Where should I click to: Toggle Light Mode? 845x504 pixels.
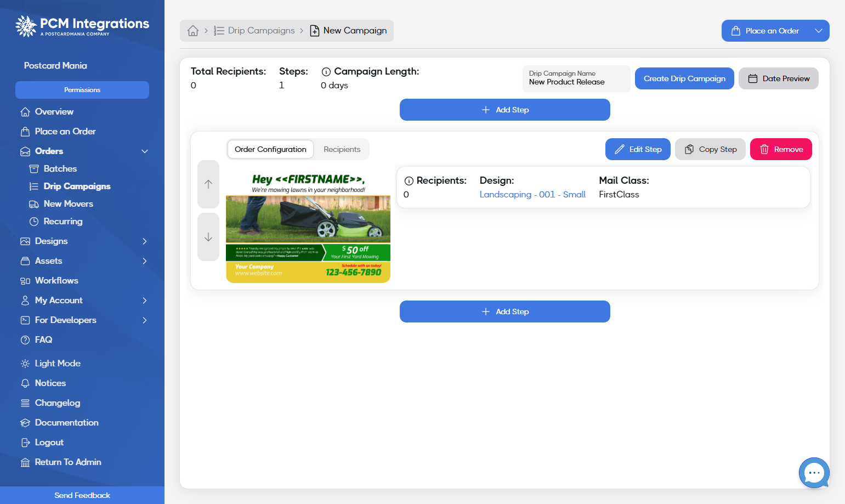point(50,364)
